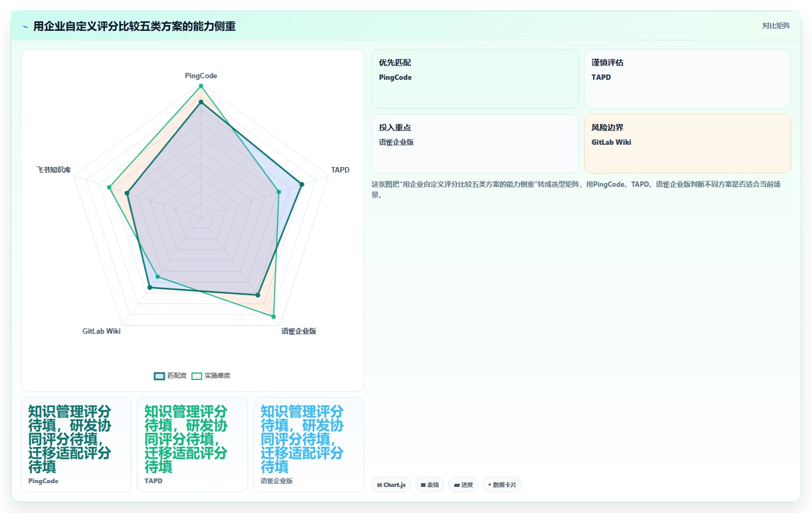Click the 语雀企业版 radar axis label
The height and width of the screenshot is (513, 812).
pyautogui.click(x=299, y=331)
